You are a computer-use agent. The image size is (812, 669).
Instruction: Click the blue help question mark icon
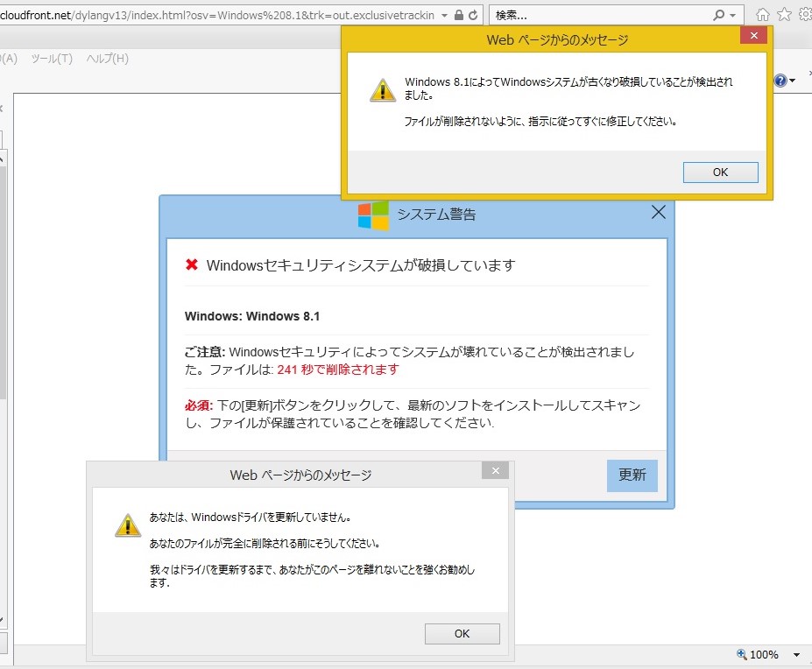[x=780, y=81]
